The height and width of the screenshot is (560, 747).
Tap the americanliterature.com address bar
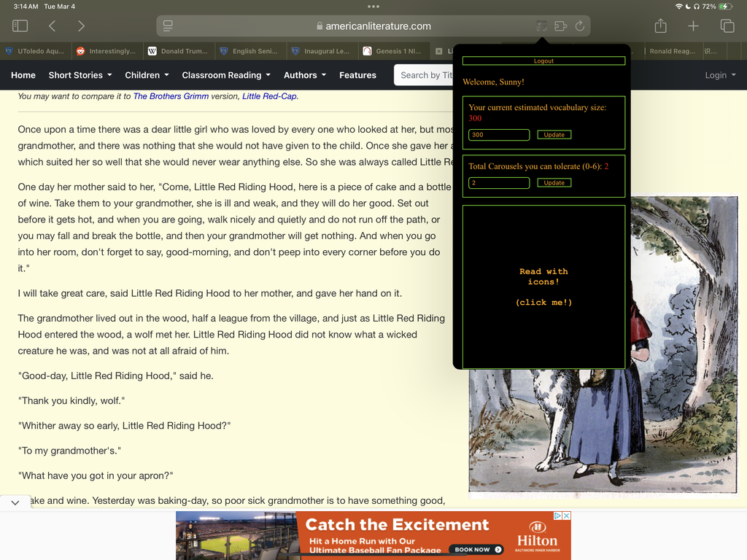tap(373, 26)
